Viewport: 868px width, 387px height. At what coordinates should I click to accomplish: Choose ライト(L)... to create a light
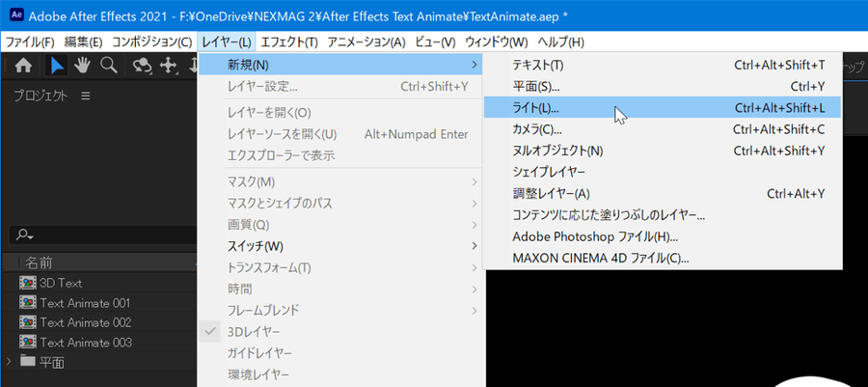tap(663, 108)
